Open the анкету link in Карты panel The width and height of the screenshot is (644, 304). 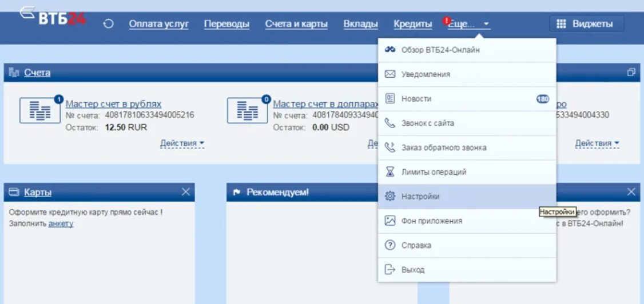(x=61, y=223)
